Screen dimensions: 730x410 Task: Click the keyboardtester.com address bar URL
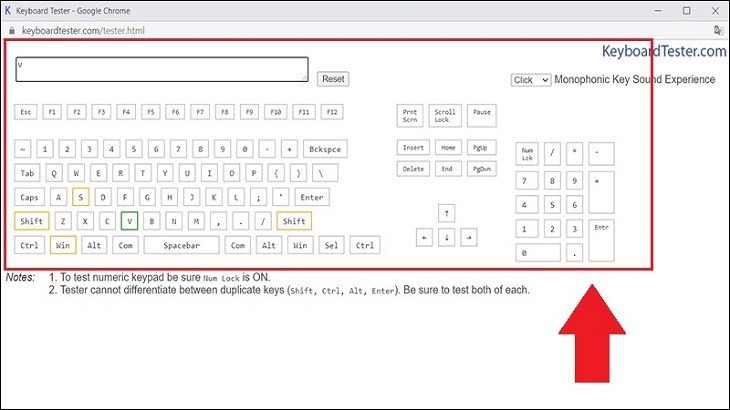pos(83,31)
